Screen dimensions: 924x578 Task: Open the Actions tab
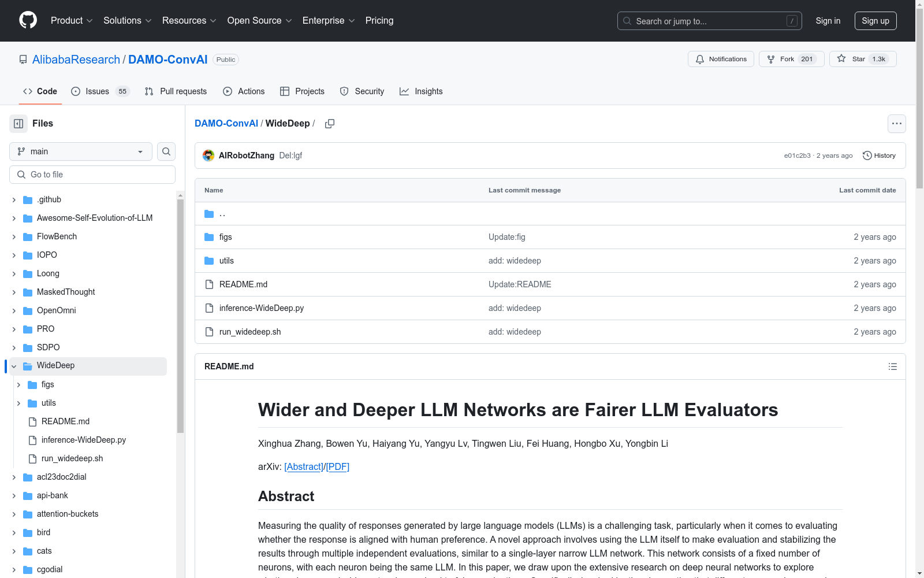(x=244, y=91)
